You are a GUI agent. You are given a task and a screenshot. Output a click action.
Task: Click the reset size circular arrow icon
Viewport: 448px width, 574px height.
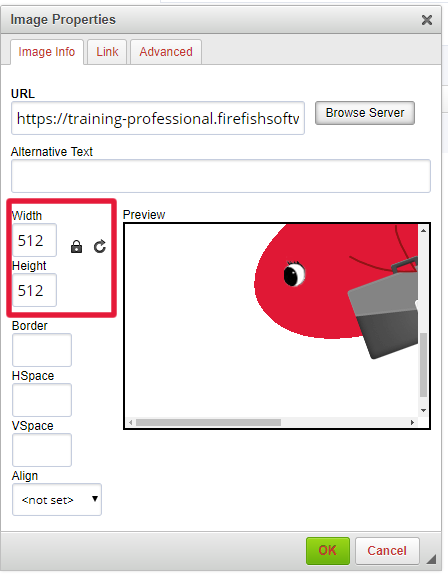100,246
